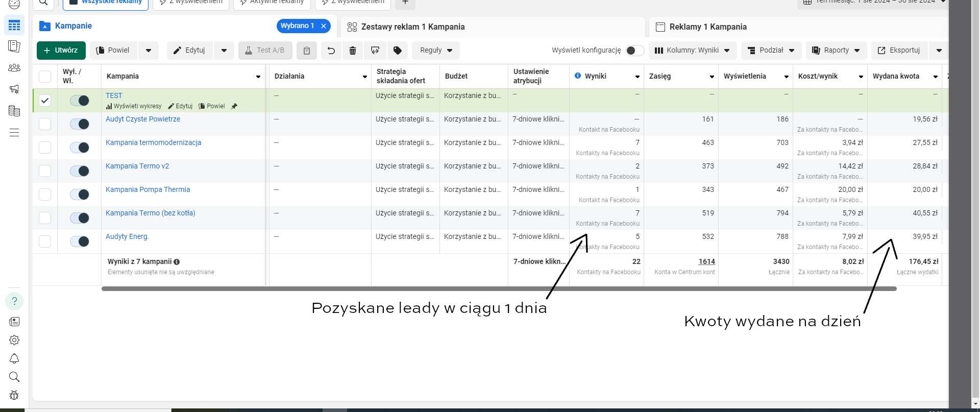Expand the Eksportuj dropdown arrow
This screenshot has width=980, height=412.
click(939, 51)
